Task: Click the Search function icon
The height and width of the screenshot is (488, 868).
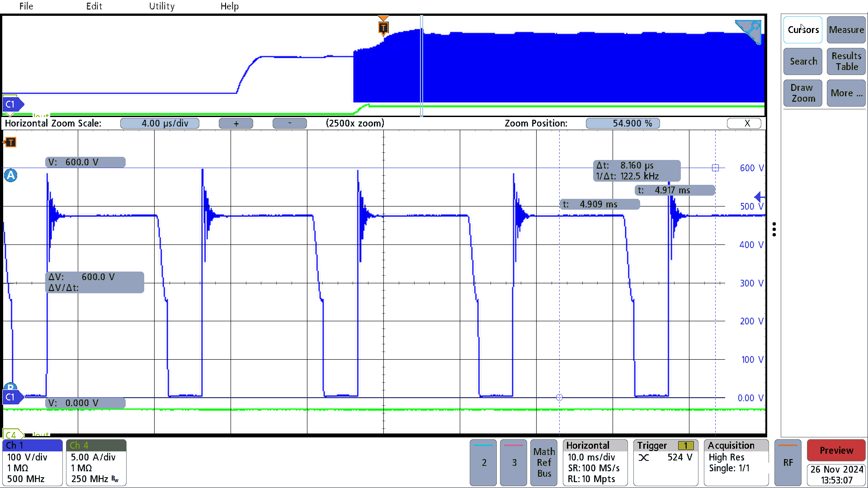Action: coord(803,61)
